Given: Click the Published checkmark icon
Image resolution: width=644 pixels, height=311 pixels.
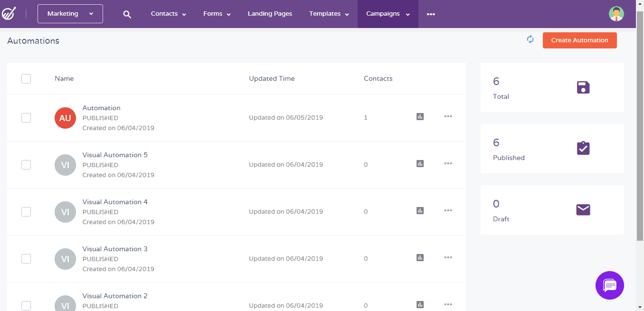Looking at the screenshot, I should 583,148.
